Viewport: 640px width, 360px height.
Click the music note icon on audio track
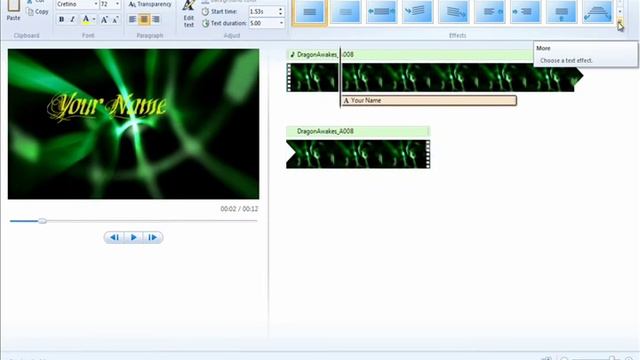point(292,54)
